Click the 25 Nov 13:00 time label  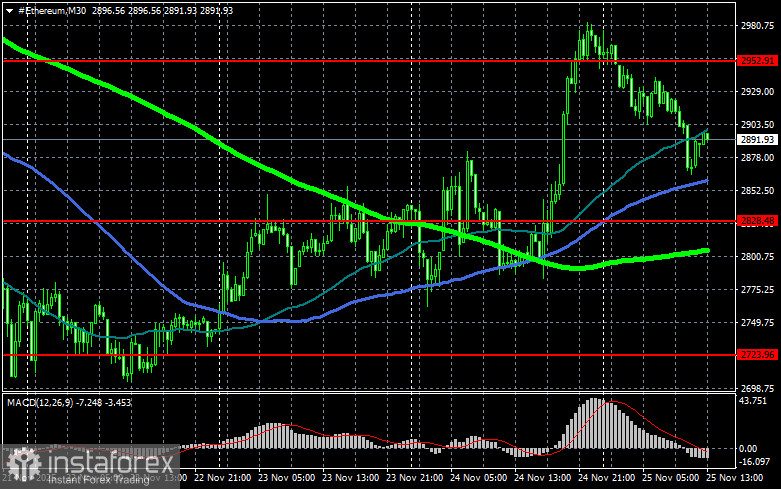734,478
